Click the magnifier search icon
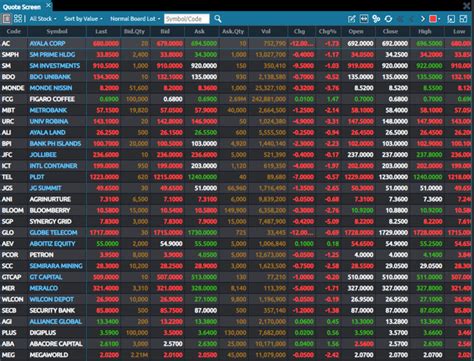474x361 pixels. coord(218,19)
